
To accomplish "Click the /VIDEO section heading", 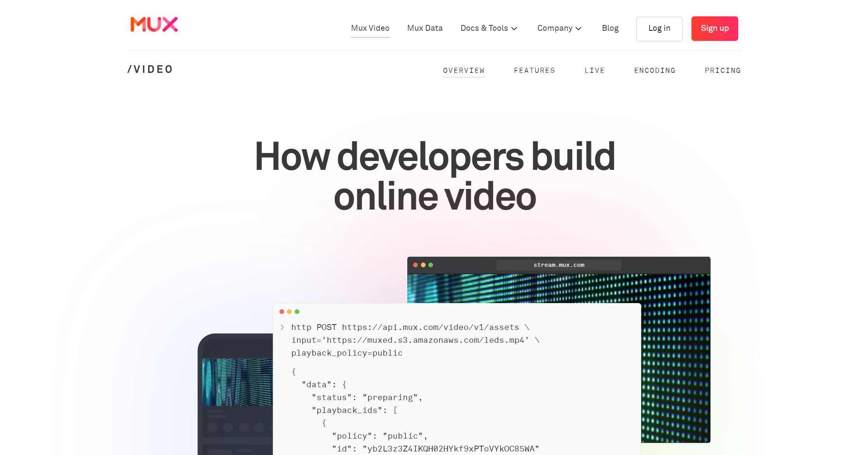I will (150, 69).
